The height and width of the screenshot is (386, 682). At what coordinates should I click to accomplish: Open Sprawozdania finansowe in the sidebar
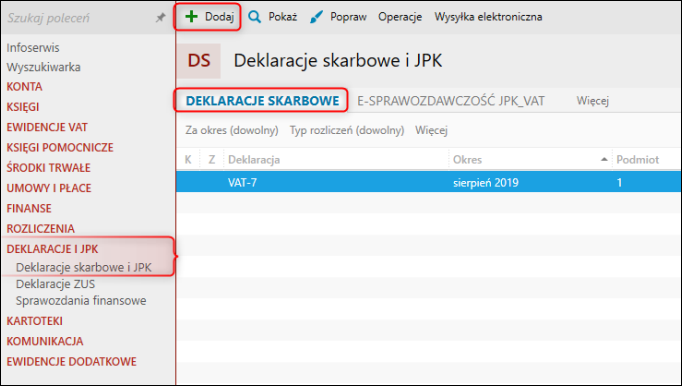81,301
